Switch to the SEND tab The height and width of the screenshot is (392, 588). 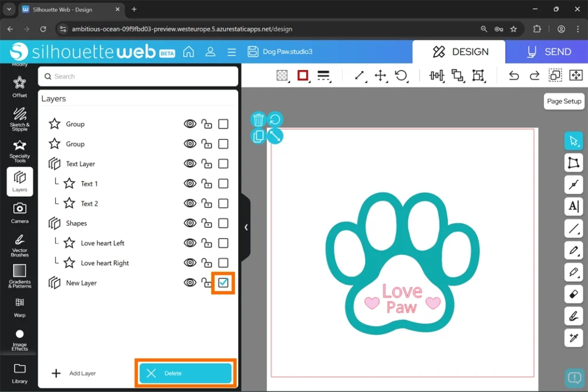549,52
